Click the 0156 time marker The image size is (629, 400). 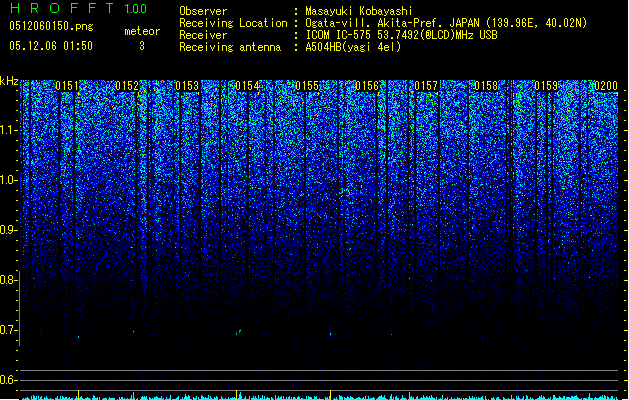point(367,86)
